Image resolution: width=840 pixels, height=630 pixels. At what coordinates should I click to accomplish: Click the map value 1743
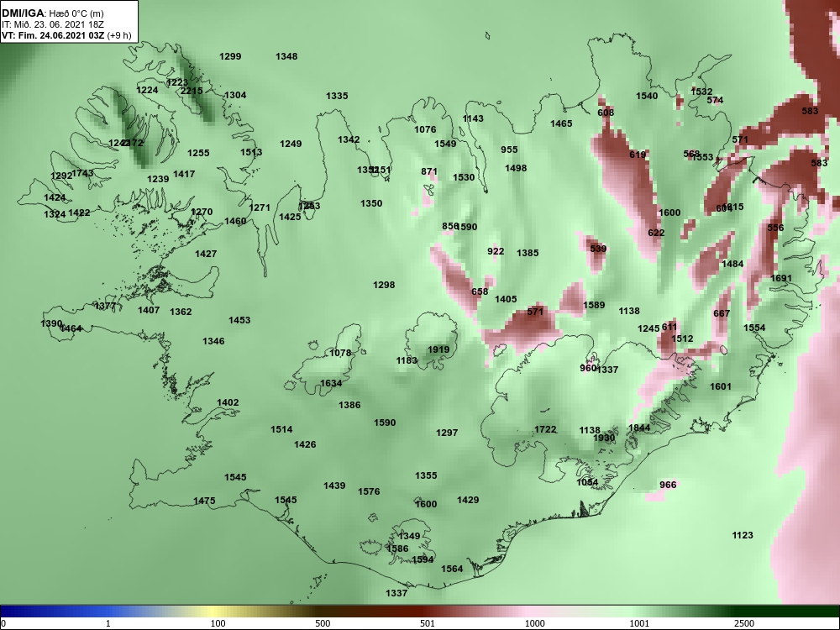(82, 173)
